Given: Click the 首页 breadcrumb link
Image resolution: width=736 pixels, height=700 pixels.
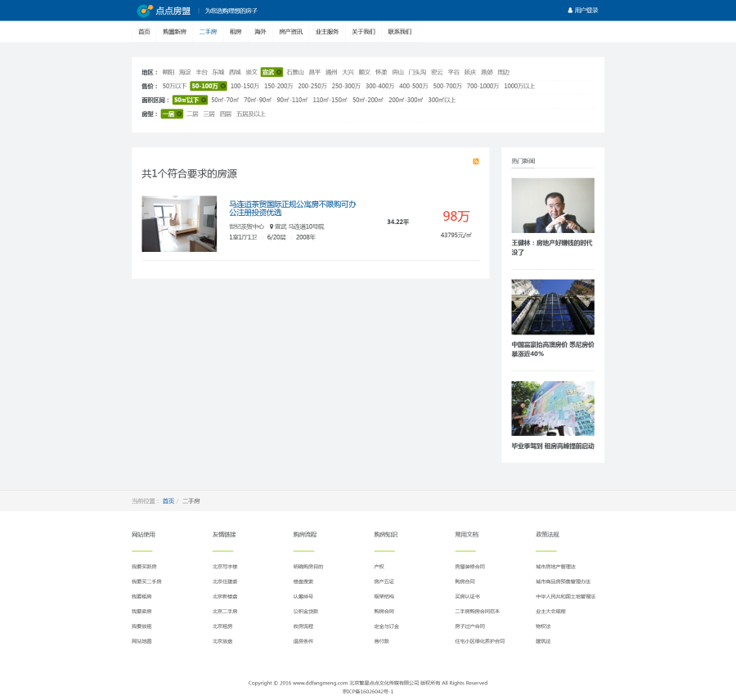Looking at the screenshot, I should 168,500.
